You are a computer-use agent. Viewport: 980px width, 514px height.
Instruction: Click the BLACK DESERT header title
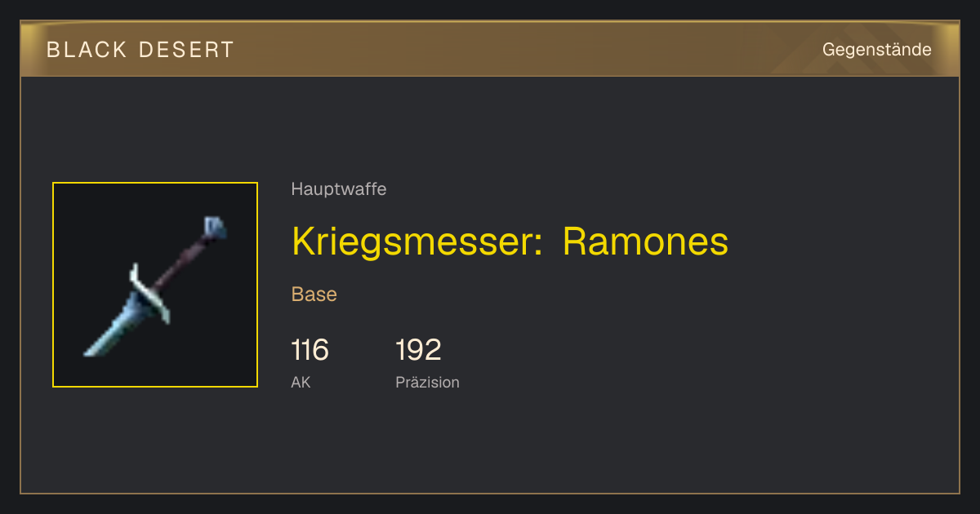click(x=140, y=50)
